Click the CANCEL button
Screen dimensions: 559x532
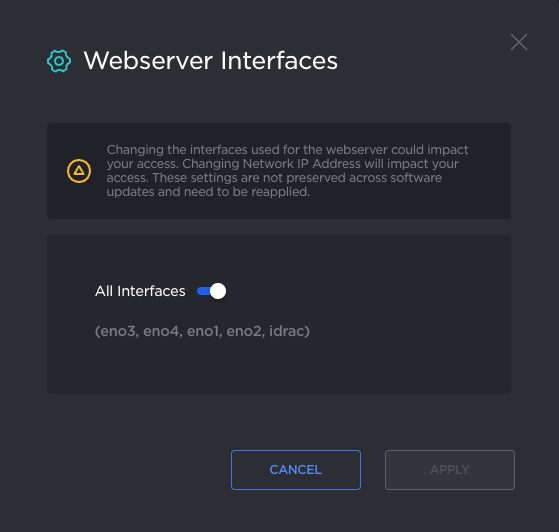pos(296,470)
